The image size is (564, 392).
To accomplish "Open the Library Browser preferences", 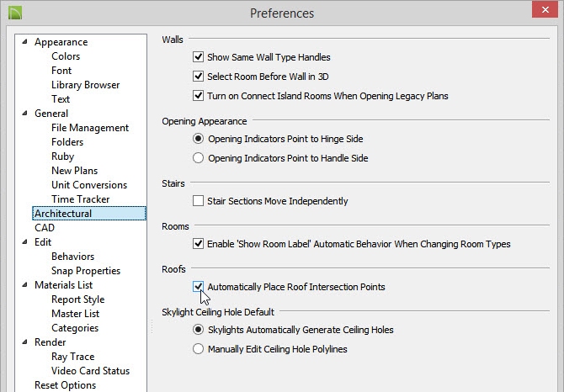I will coord(86,85).
